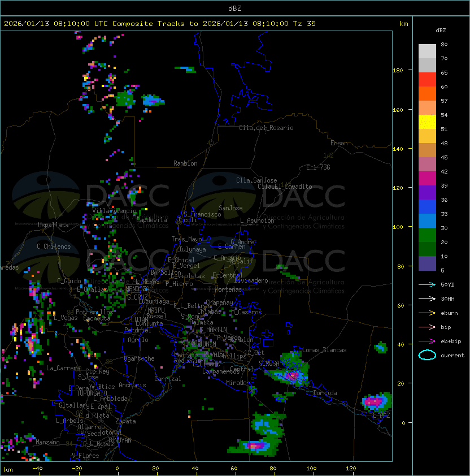The width and height of the screenshot is (470, 476).
Task: Click the pink bip arrow legend icon
Action: (427, 327)
